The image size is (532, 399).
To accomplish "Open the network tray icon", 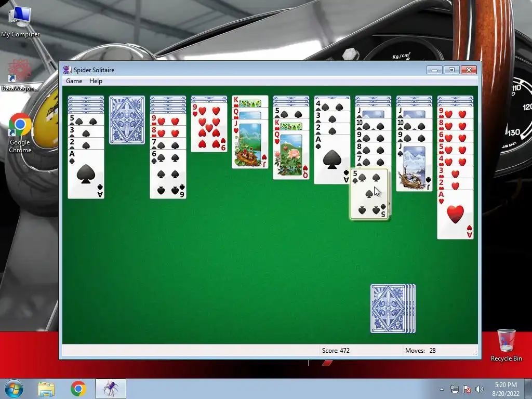I will (x=454, y=389).
